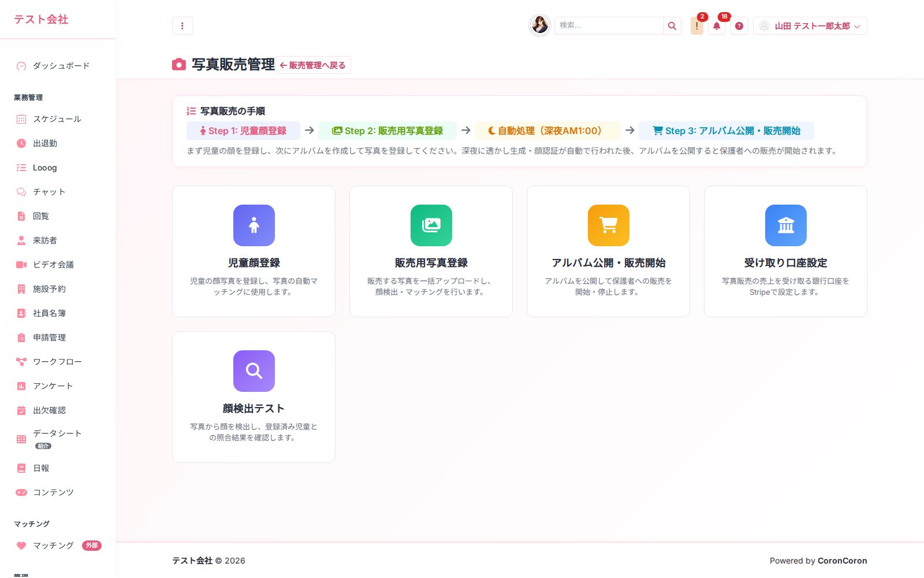Click the Step 3: アルバム公開・販売開始 badge
Viewport: 924px width, 578px height.
[x=726, y=131]
